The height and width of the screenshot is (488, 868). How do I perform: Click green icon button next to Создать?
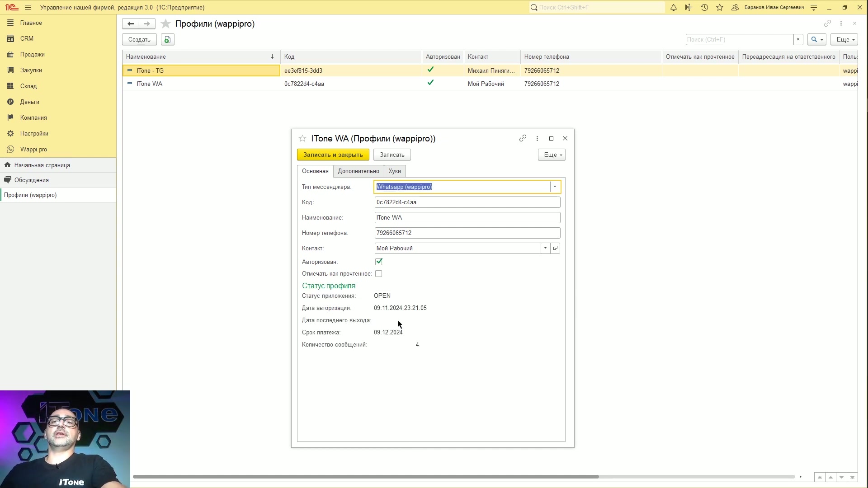point(167,40)
